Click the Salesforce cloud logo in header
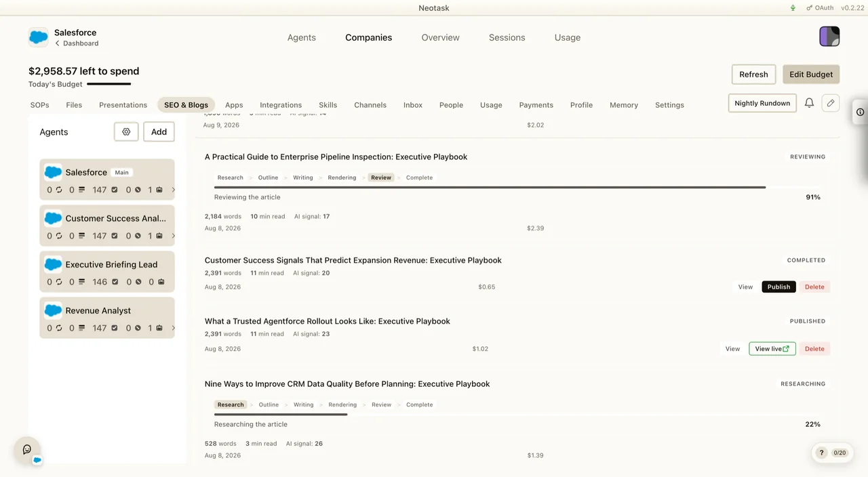The image size is (868, 477). (x=39, y=37)
